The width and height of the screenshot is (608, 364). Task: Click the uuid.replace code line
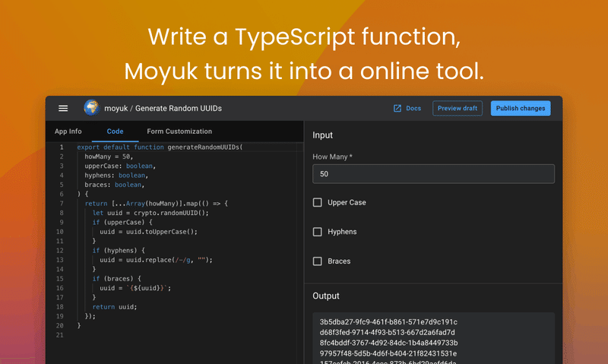(x=157, y=260)
